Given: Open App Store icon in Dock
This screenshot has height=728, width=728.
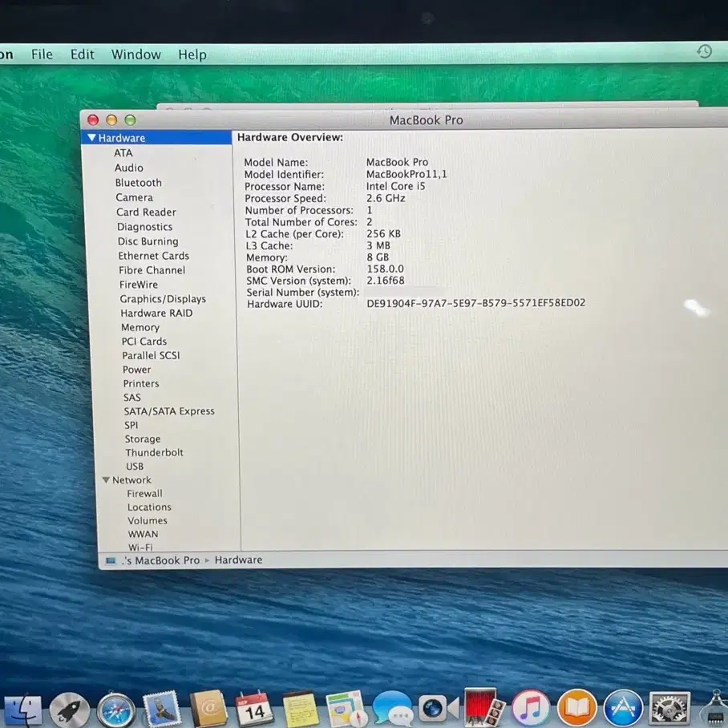Looking at the screenshot, I should point(623,709).
